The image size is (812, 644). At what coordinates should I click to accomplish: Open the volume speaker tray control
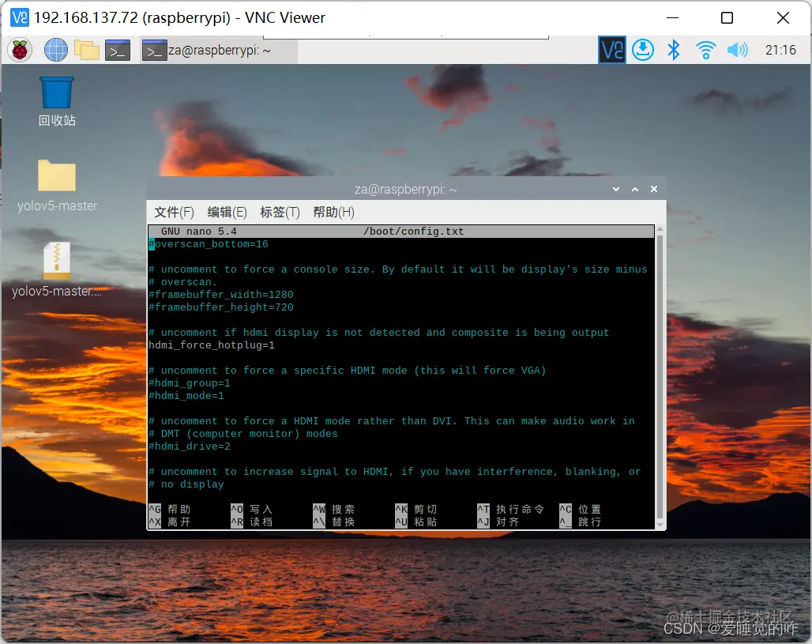738,51
